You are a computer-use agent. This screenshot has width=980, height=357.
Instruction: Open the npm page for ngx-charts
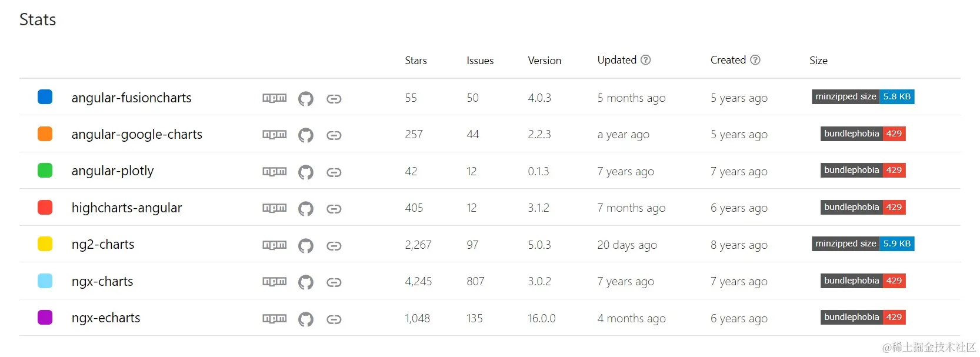pos(274,282)
